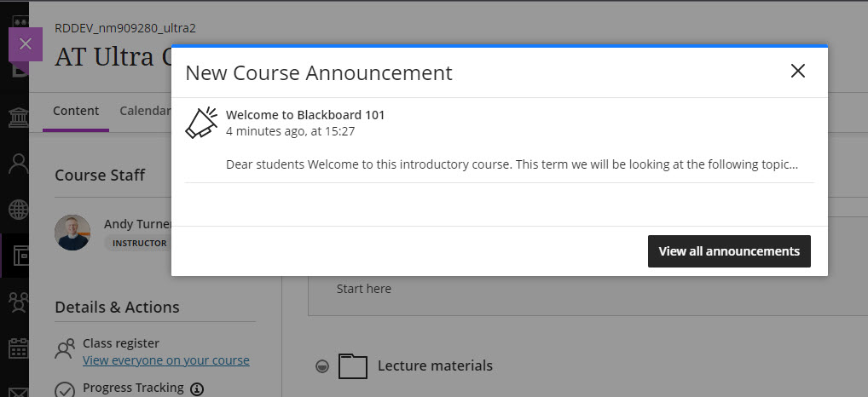Click the View all announcements button
Image resolution: width=868 pixels, height=397 pixels.
click(729, 251)
